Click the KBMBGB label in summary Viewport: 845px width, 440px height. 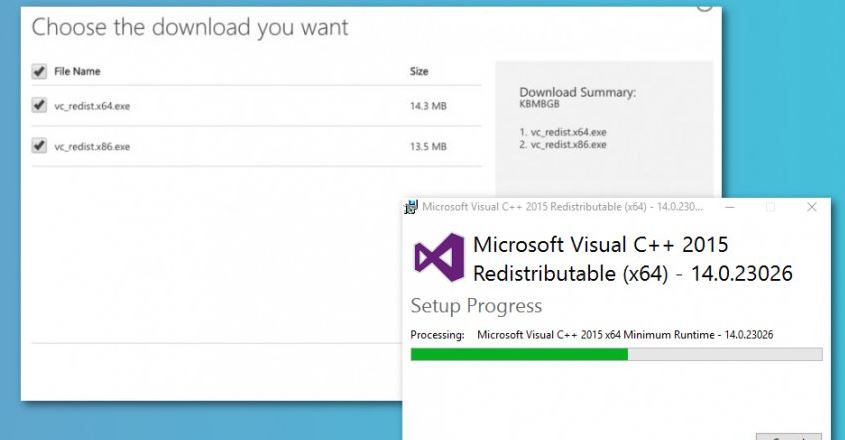pos(539,104)
